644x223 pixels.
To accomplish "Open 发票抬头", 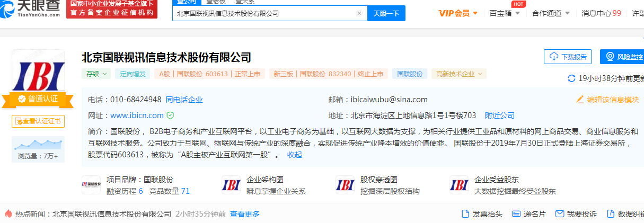I will [488, 214].
